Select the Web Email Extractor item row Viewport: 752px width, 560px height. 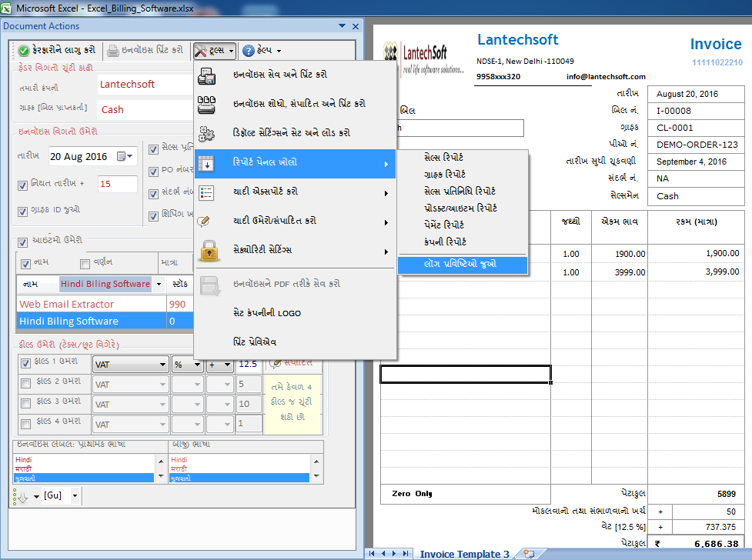pos(105,304)
